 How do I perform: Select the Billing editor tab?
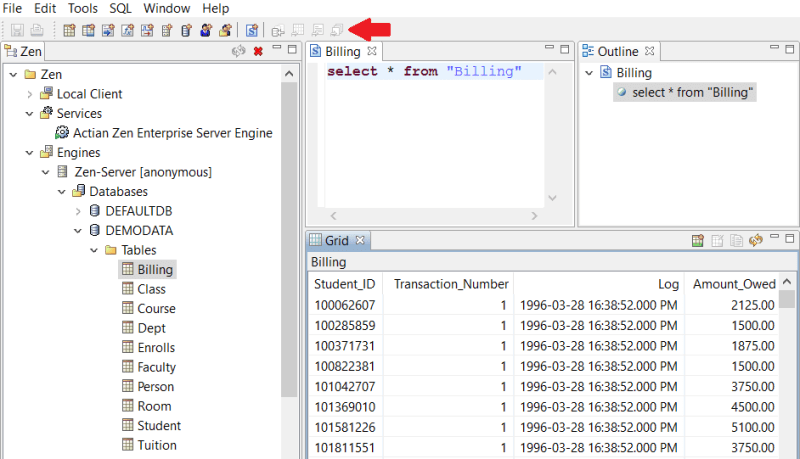coord(343,51)
